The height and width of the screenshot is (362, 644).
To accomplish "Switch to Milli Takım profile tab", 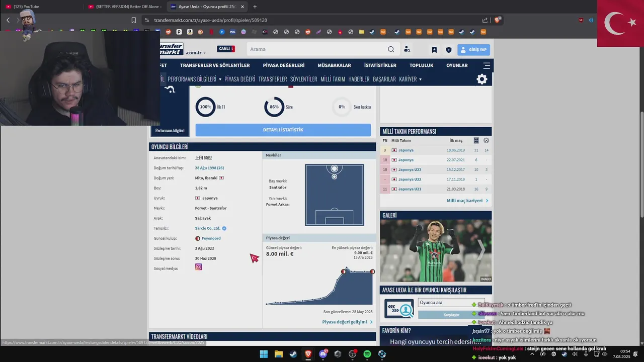I will click(x=333, y=79).
